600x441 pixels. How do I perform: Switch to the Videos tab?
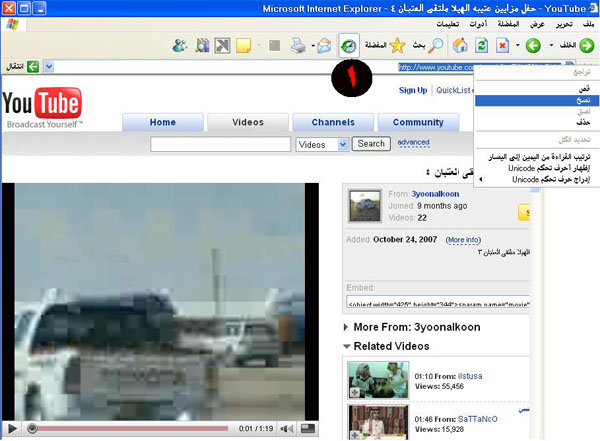point(248,122)
